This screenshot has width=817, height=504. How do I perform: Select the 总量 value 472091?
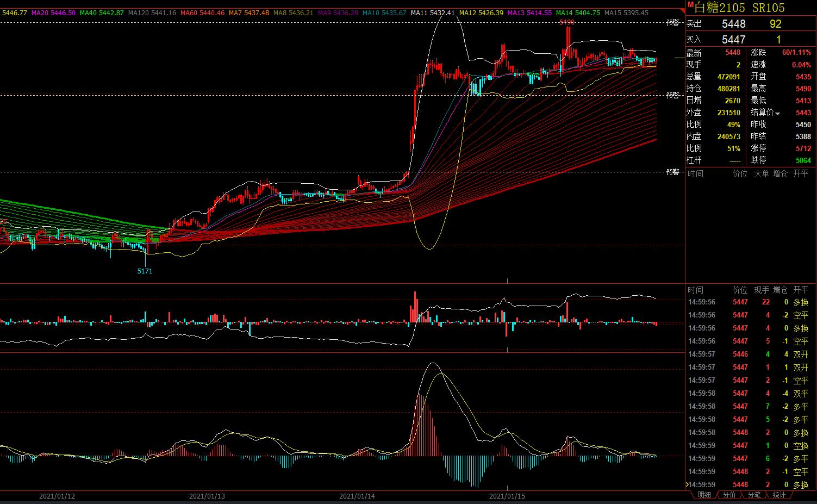[x=728, y=77]
